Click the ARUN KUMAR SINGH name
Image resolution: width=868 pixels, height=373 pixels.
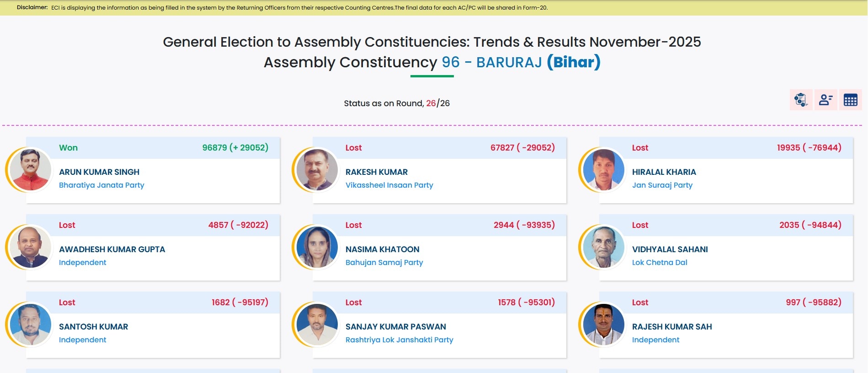pyautogui.click(x=99, y=172)
